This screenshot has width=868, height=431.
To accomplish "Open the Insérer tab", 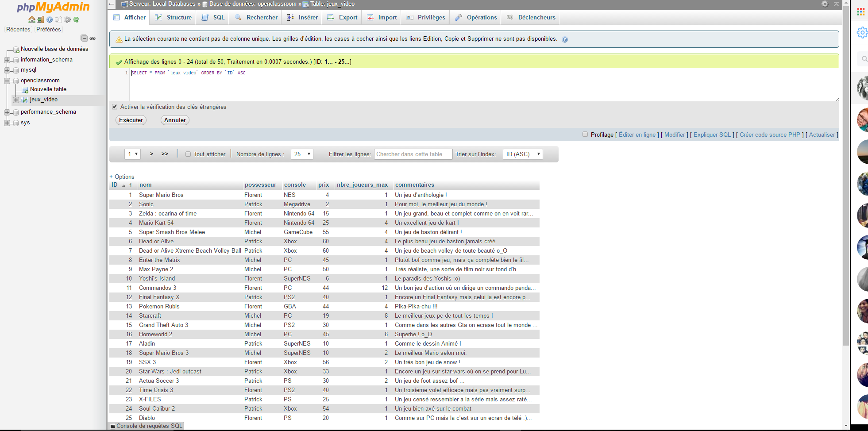I will click(x=302, y=17).
